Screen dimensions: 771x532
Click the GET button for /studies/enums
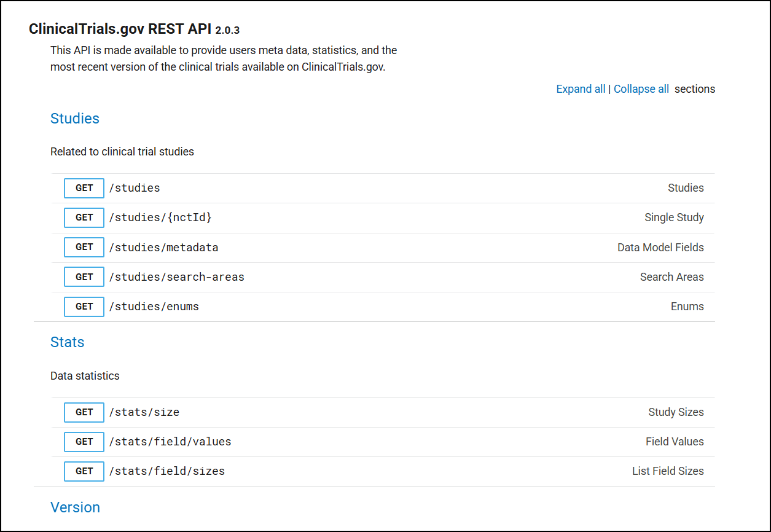pos(84,307)
